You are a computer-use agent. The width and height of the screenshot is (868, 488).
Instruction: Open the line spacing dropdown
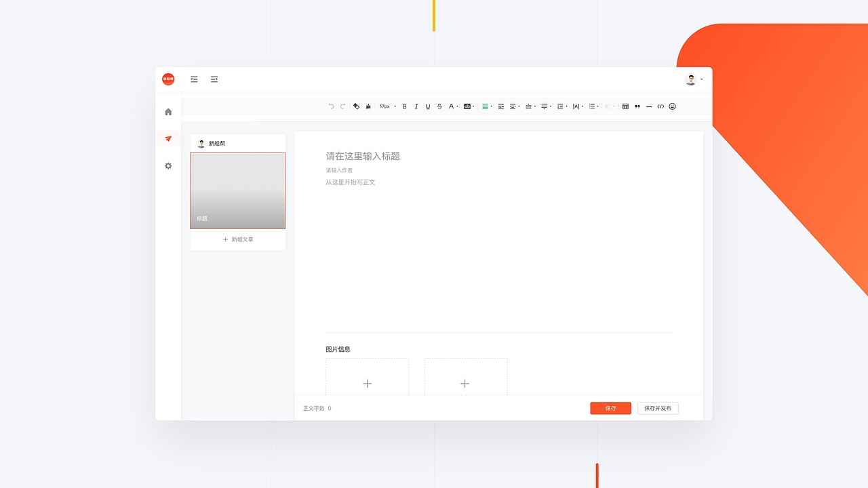point(561,106)
